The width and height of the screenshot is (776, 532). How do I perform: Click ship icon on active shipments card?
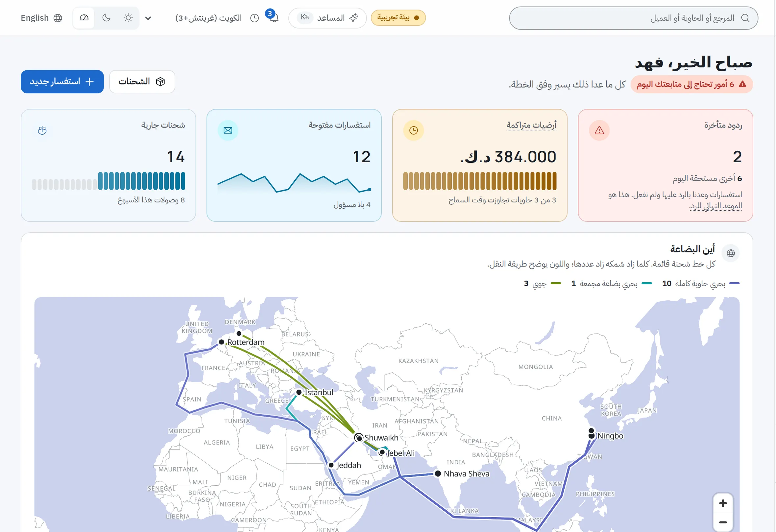click(x=42, y=130)
